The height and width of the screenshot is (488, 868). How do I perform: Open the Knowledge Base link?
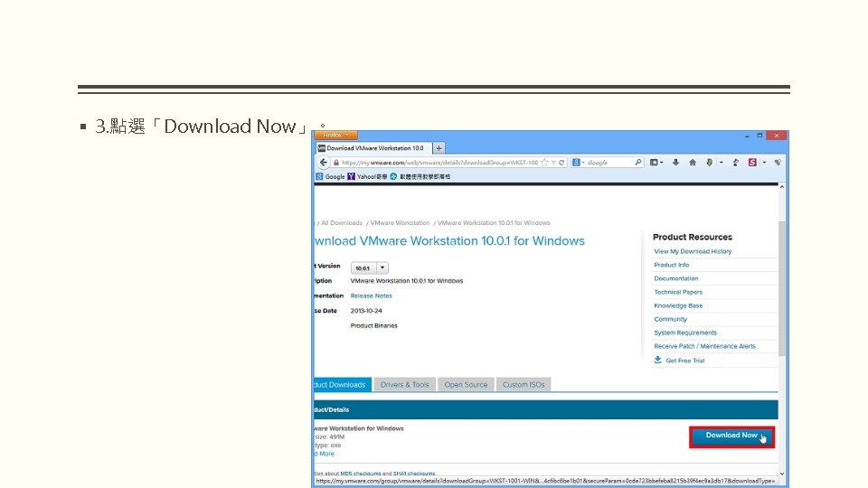click(678, 305)
